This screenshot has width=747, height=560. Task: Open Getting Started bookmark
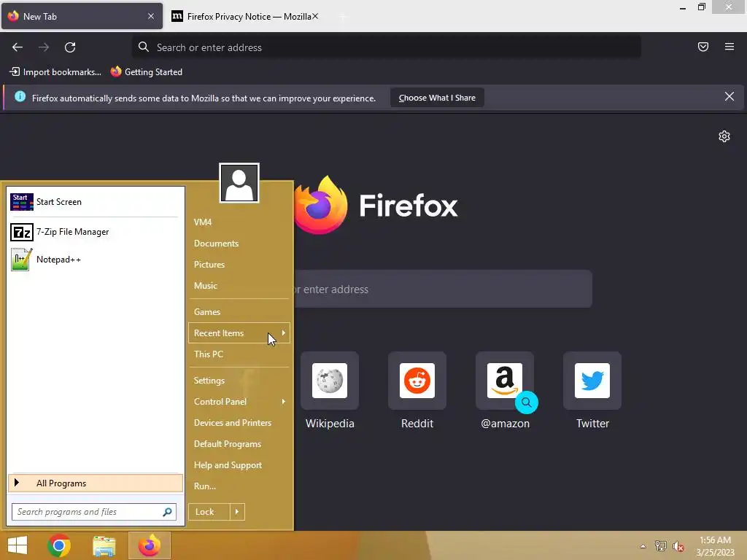(147, 72)
